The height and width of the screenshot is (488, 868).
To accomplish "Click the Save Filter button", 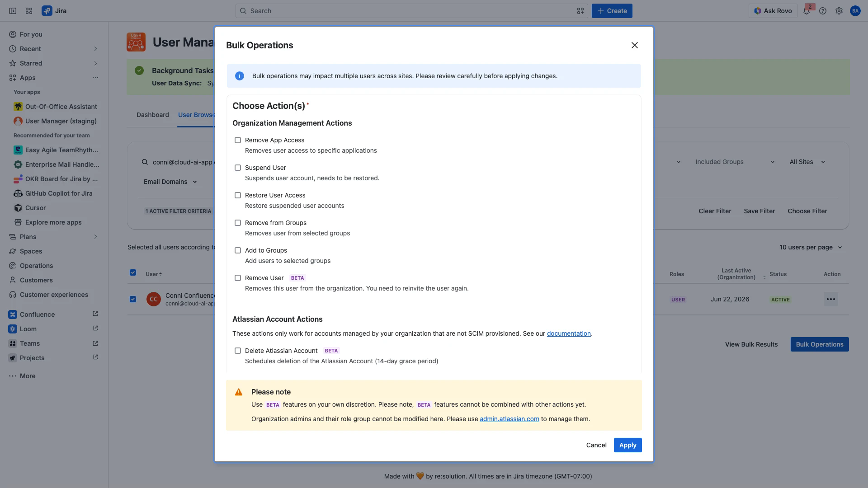I will 759,211.
